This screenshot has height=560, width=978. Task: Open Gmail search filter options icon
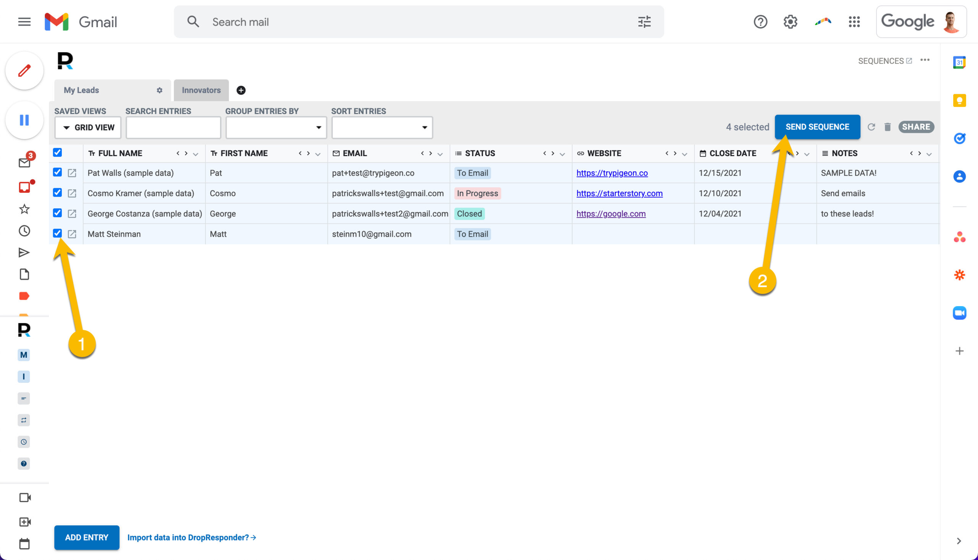coord(644,22)
